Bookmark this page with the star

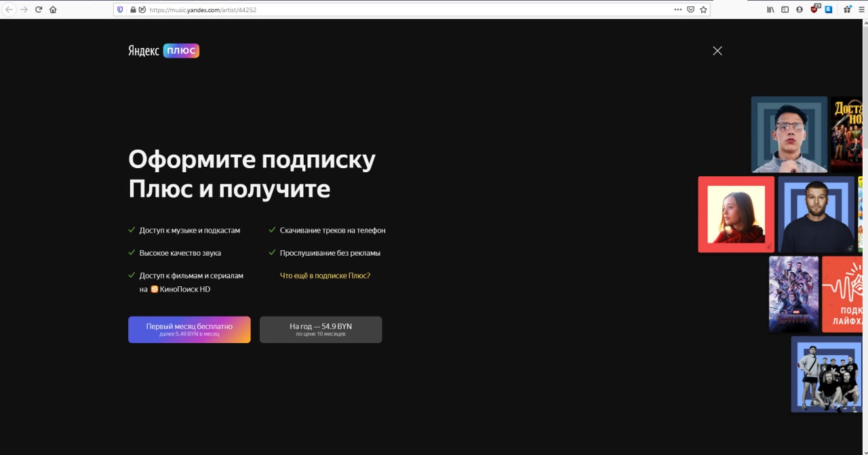click(703, 9)
